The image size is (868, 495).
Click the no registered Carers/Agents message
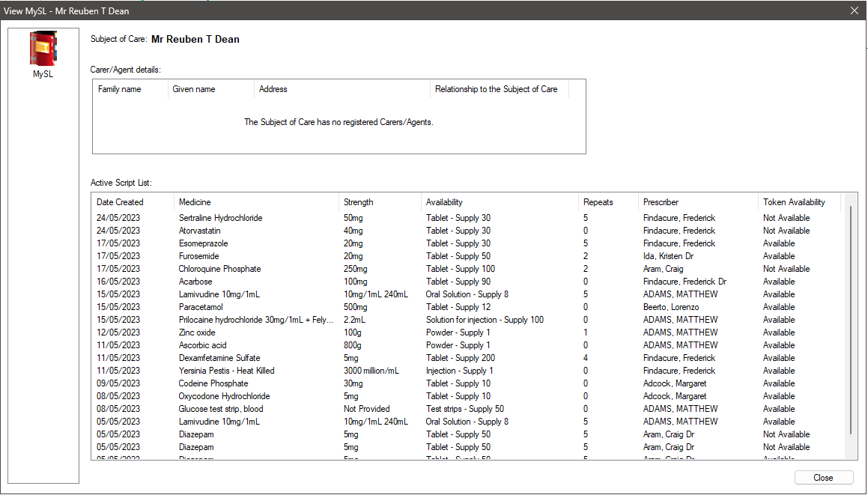(339, 122)
